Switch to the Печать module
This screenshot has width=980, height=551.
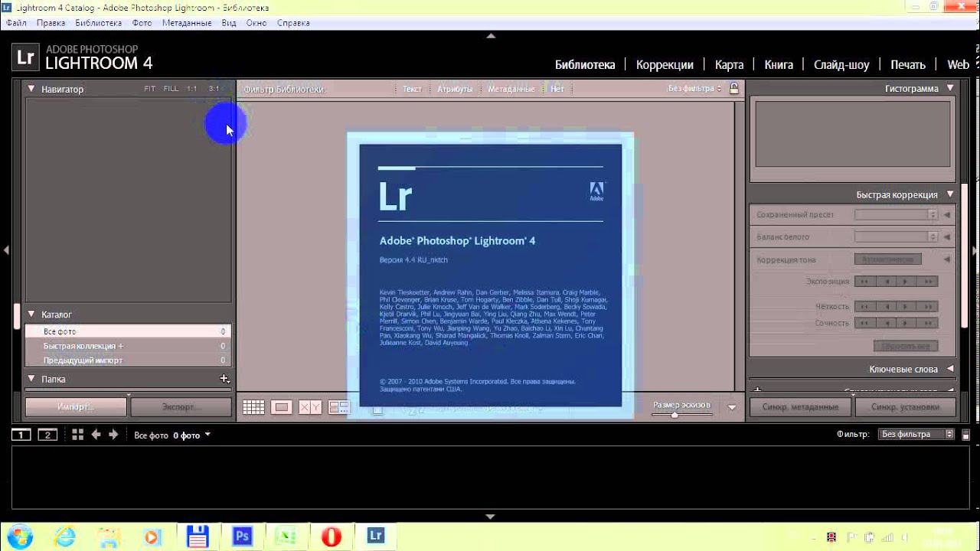click(908, 65)
